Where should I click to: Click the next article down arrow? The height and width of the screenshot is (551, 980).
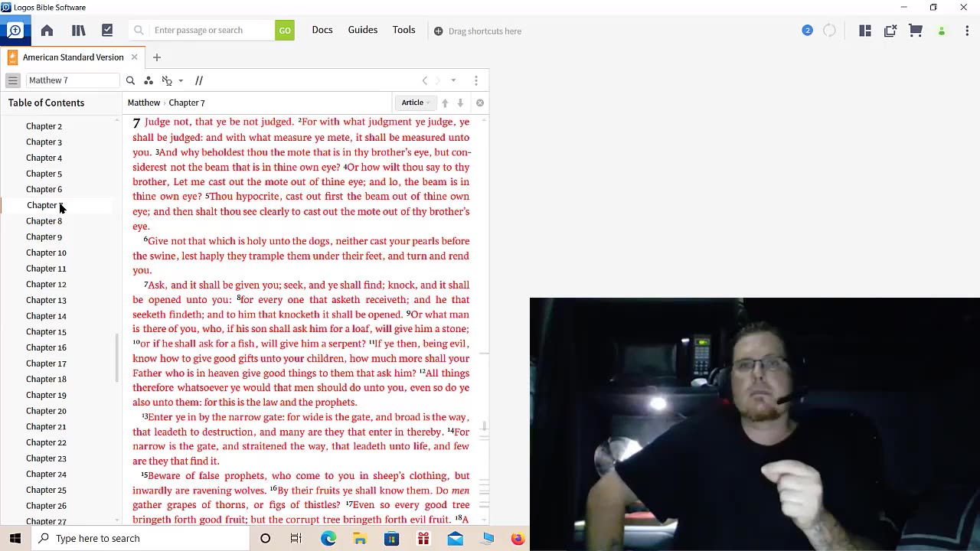point(460,103)
